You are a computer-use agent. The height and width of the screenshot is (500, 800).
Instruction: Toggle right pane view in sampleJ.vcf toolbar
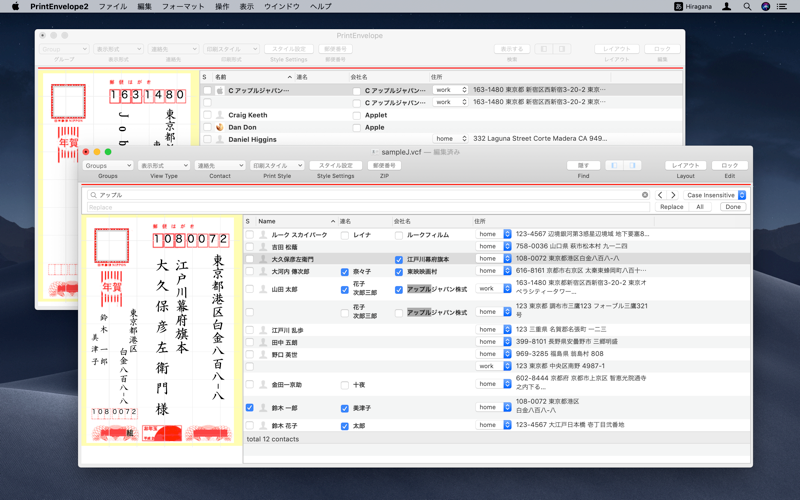tap(633, 165)
